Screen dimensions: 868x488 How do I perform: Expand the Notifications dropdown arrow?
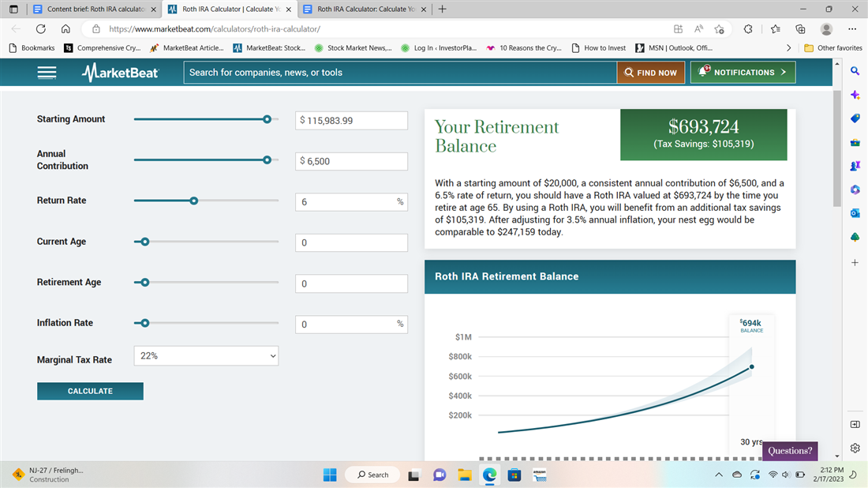click(783, 73)
